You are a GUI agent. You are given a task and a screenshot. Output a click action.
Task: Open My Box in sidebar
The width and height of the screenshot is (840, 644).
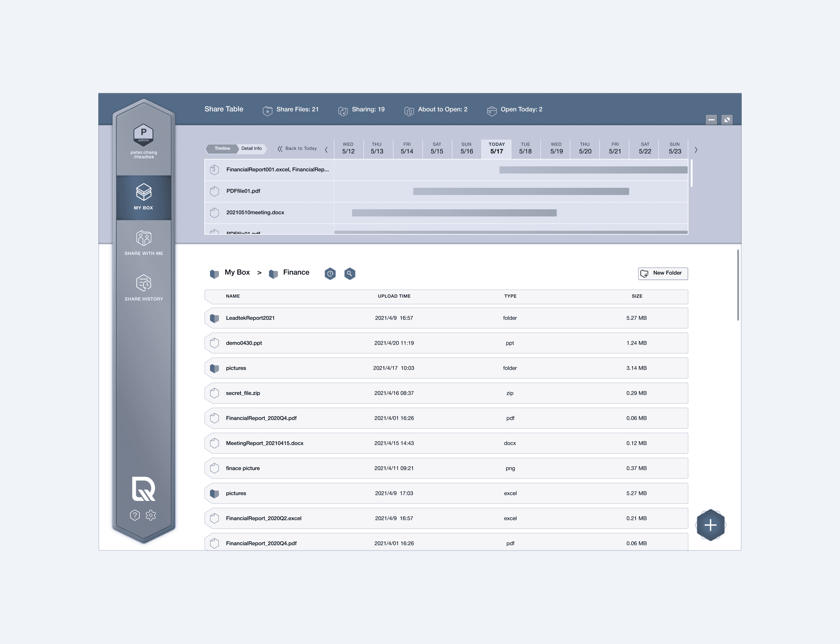pyautogui.click(x=144, y=197)
